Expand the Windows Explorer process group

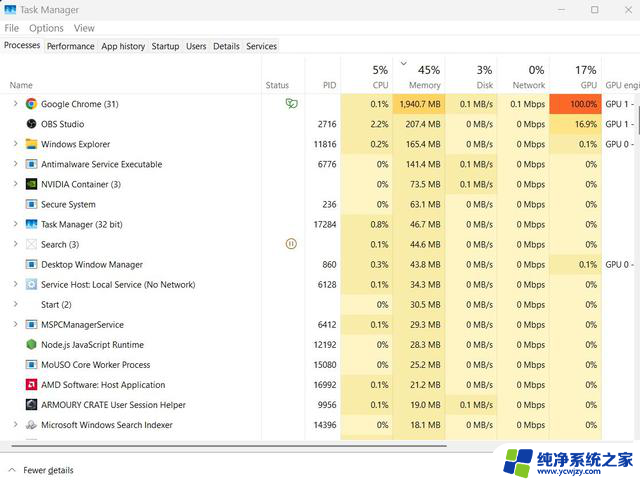pos(15,143)
